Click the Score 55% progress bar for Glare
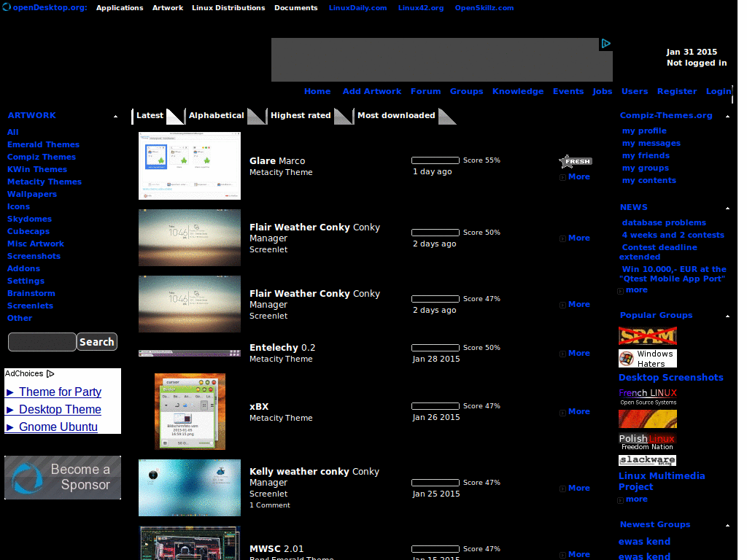This screenshot has width=747, height=560. [x=435, y=160]
